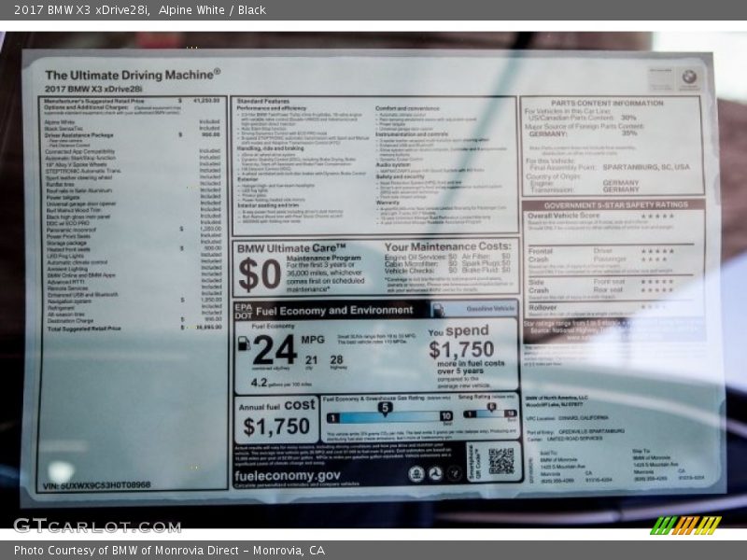Screen dimensions: 747x560
Task: Click 'Manufacturer's Suggested Retail Price' line
Action: coord(132,101)
